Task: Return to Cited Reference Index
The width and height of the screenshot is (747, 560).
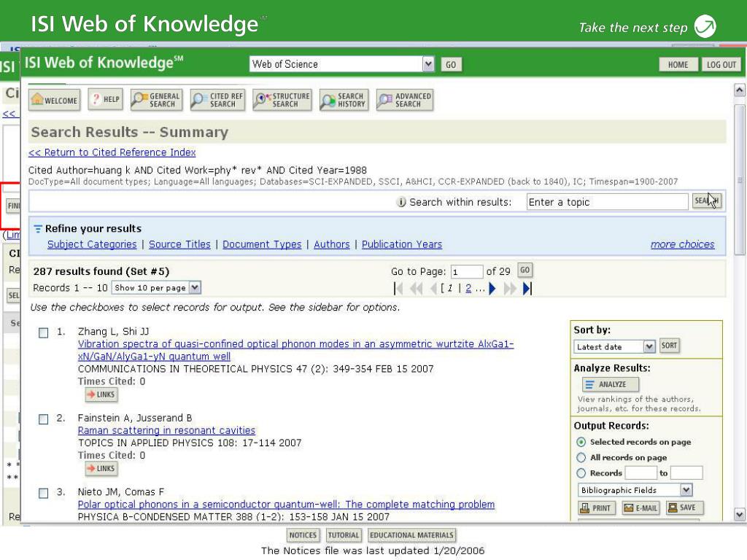Action: (x=112, y=152)
